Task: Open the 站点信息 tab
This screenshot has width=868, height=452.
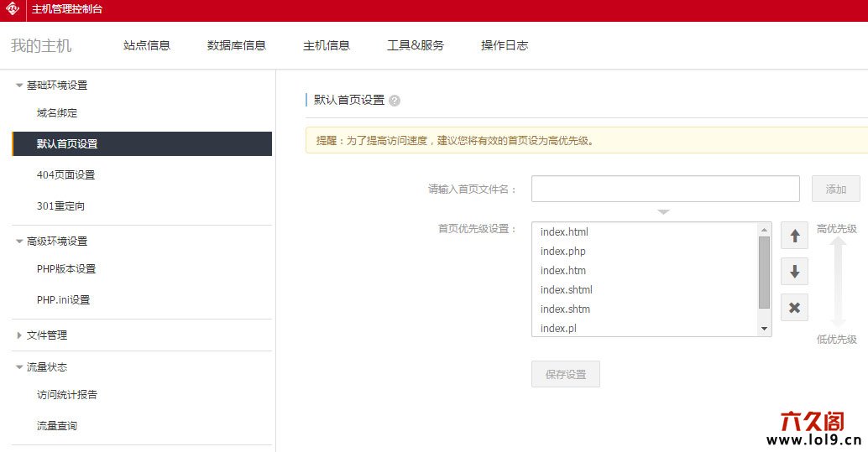Action: point(147,46)
